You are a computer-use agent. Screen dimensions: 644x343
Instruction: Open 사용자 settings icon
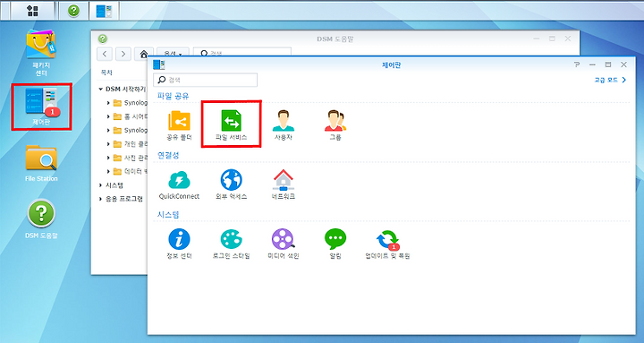(284, 125)
